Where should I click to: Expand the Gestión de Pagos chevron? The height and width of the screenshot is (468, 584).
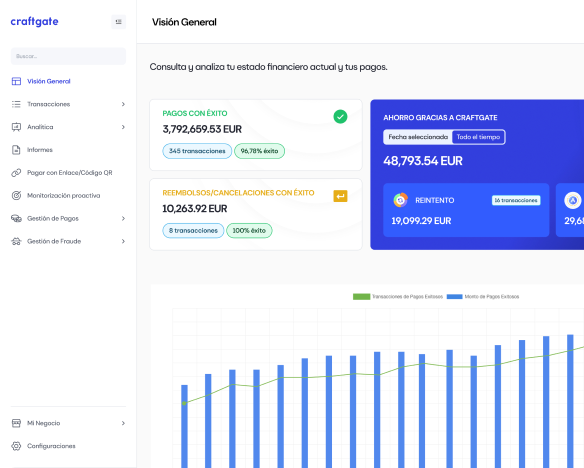coord(123,219)
